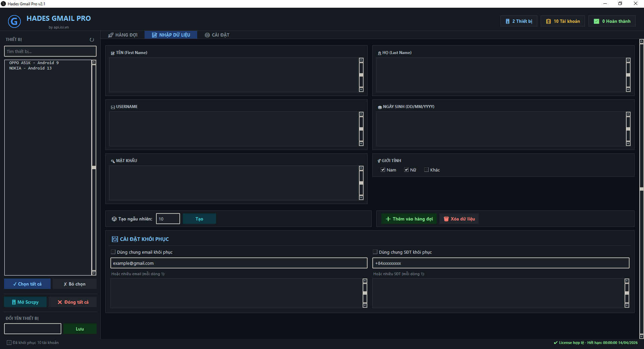The image size is (644, 349).
Task: Click the Cài đặt khôi phục section icon
Action: click(115, 239)
